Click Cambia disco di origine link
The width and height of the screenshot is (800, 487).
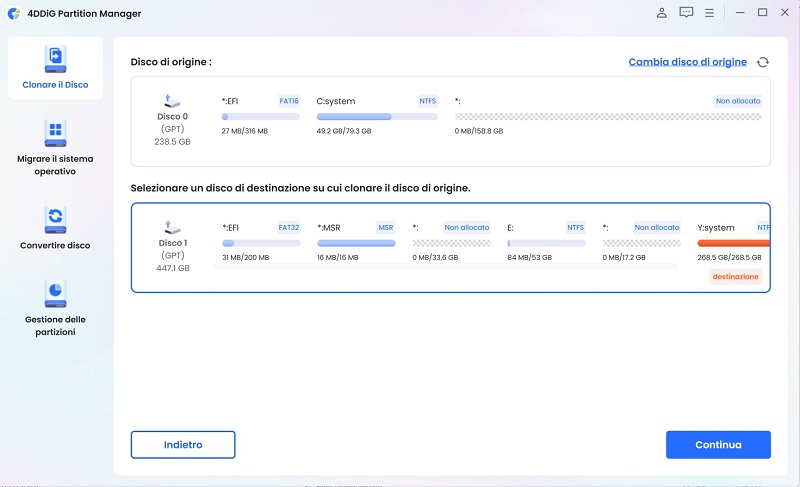pyautogui.click(x=687, y=62)
